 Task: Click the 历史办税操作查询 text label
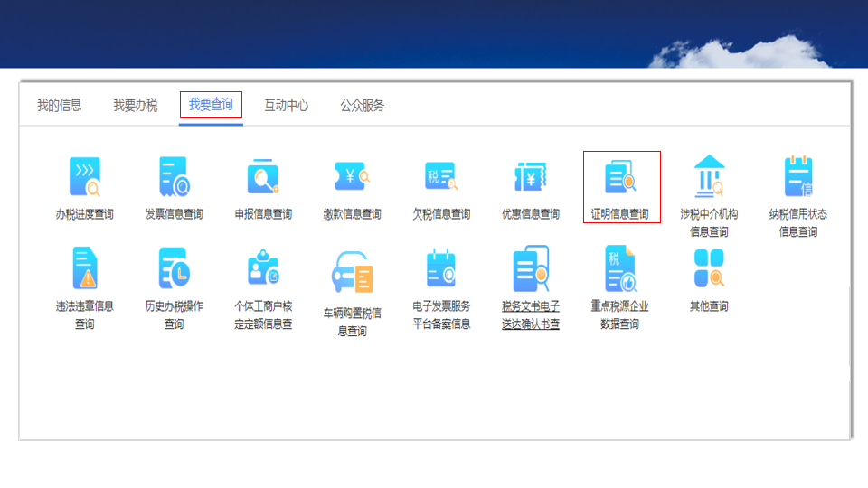(174, 314)
